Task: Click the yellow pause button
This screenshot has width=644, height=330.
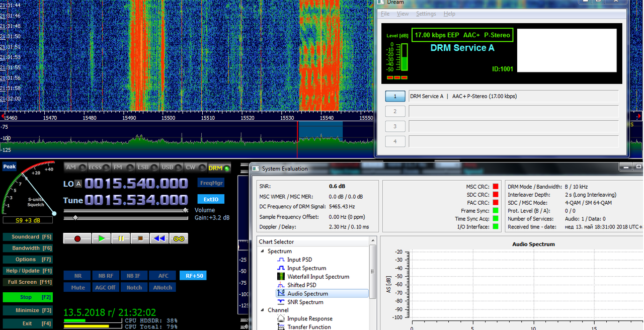Action: pyautogui.click(x=121, y=238)
